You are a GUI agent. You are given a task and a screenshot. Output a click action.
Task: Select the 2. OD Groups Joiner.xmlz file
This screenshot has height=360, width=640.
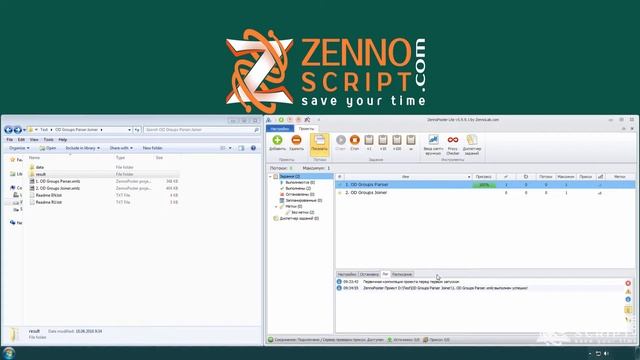58,188
